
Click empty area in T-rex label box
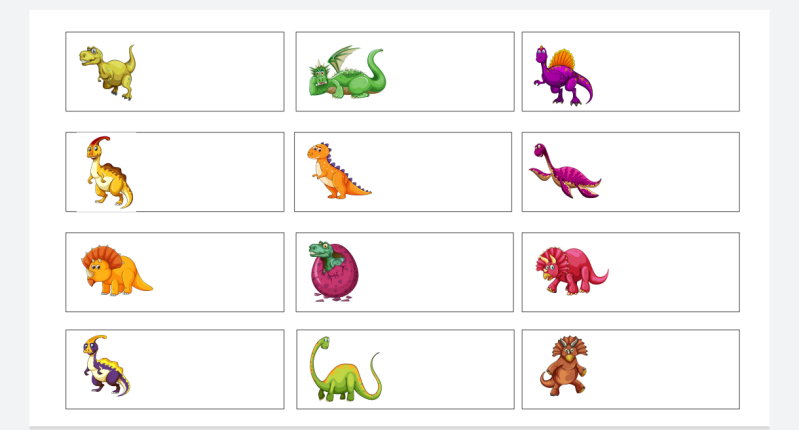pos(209,72)
